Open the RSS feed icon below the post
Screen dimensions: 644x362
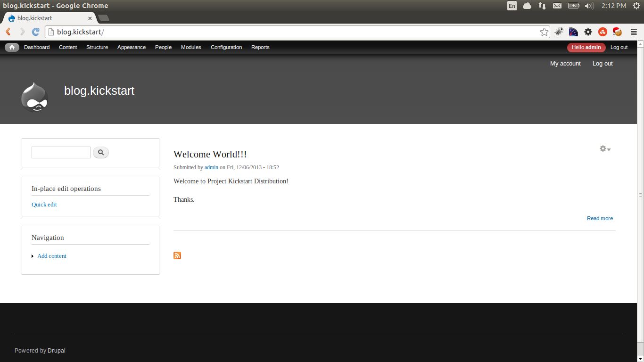pyautogui.click(x=177, y=255)
